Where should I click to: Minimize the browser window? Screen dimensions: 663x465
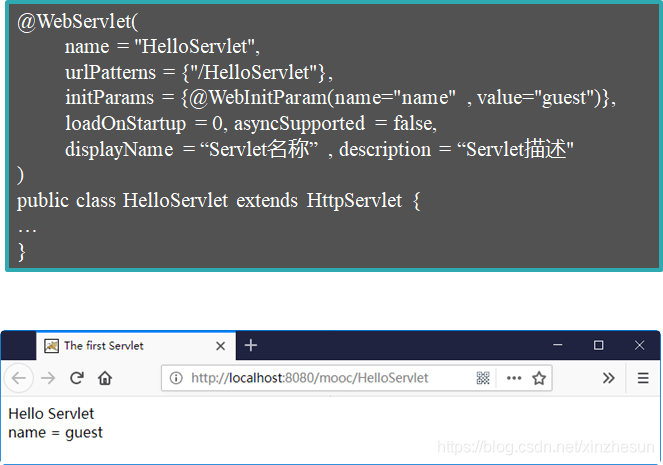point(558,345)
